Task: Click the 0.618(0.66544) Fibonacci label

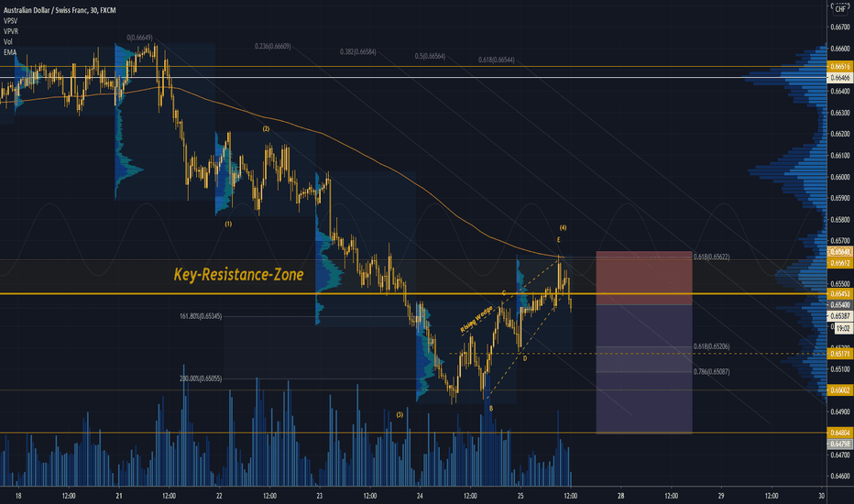Action: 496,60
